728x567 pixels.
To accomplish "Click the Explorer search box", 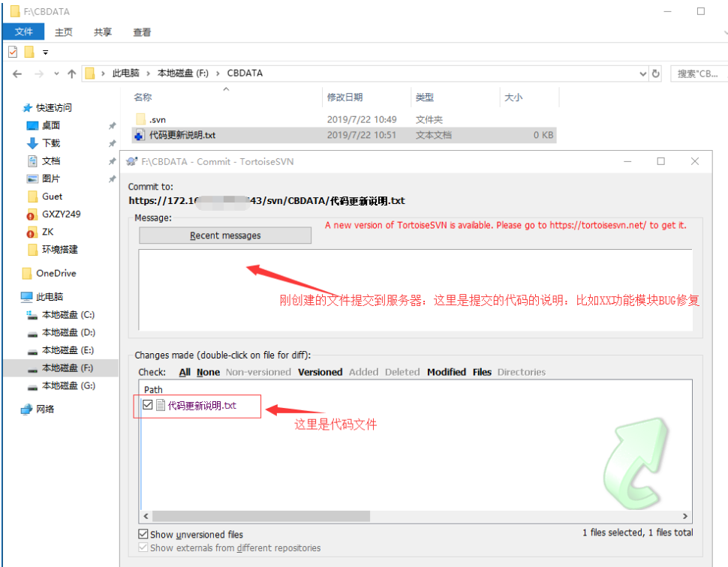I will (699, 73).
